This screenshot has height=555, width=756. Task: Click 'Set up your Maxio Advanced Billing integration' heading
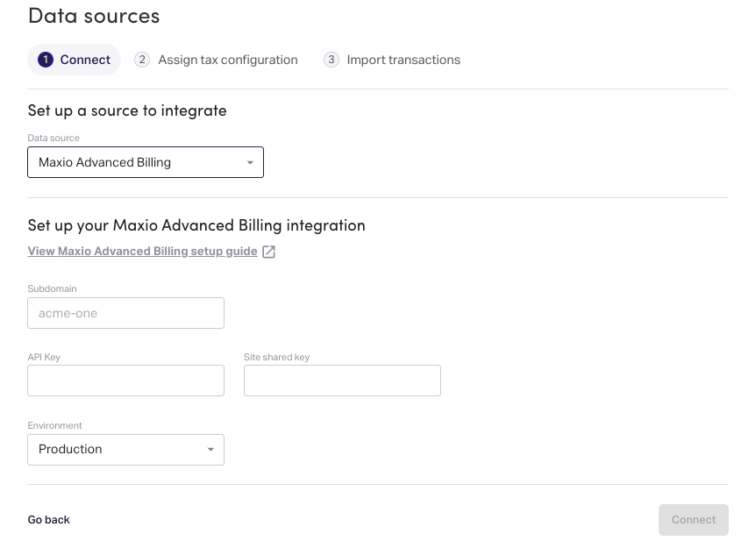196,225
